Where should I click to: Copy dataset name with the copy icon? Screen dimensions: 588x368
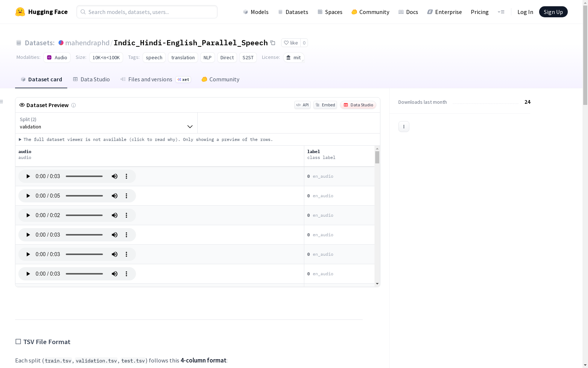pyautogui.click(x=273, y=43)
